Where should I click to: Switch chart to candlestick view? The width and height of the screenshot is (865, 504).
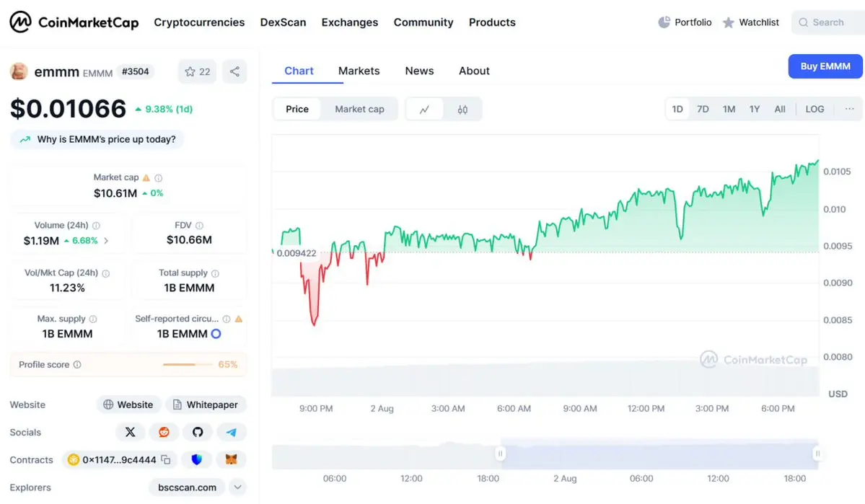pyautogui.click(x=462, y=109)
